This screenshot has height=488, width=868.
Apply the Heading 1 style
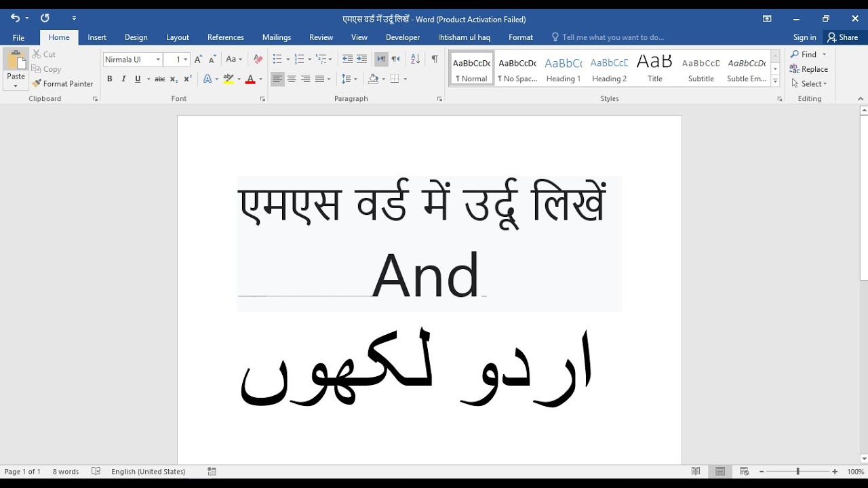564,68
